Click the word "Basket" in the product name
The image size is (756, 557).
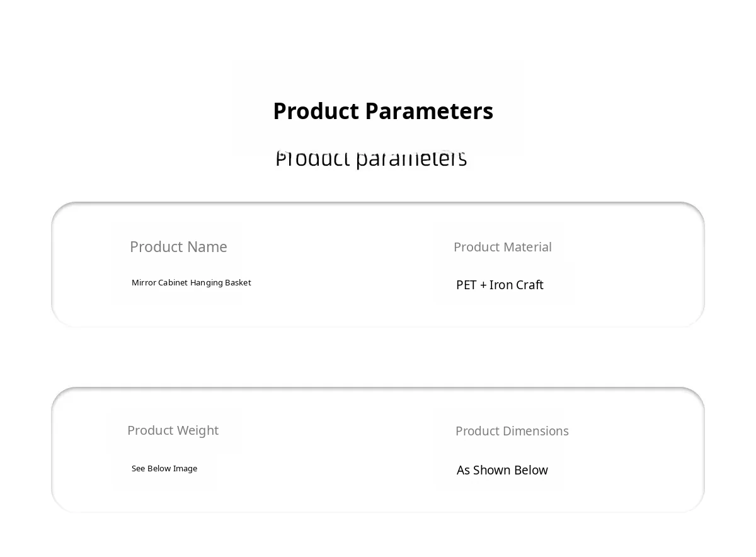(x=238, y=283)
